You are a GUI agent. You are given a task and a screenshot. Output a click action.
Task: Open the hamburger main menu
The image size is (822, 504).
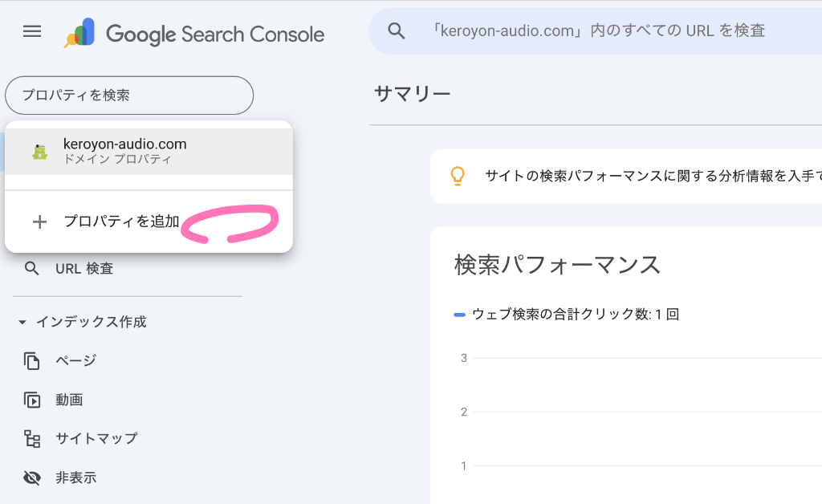32,31
